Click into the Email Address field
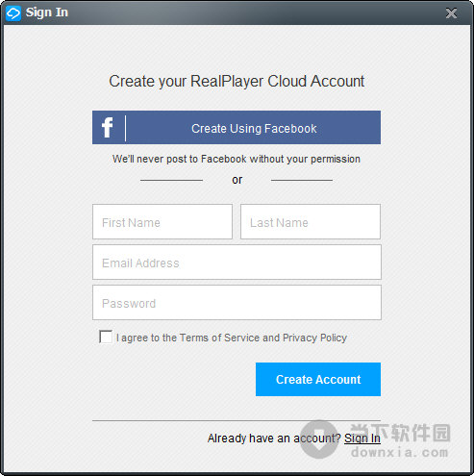The image size is (474, 476). (237, 263)
